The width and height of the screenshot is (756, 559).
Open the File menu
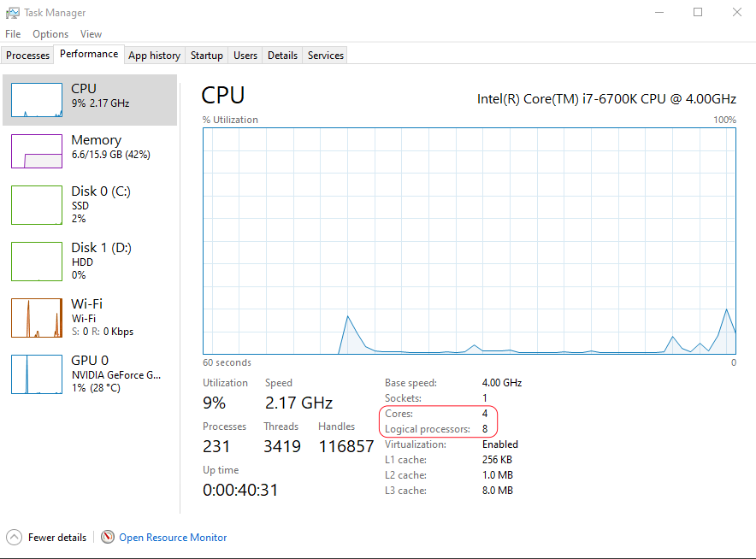(x=13, y=34)
